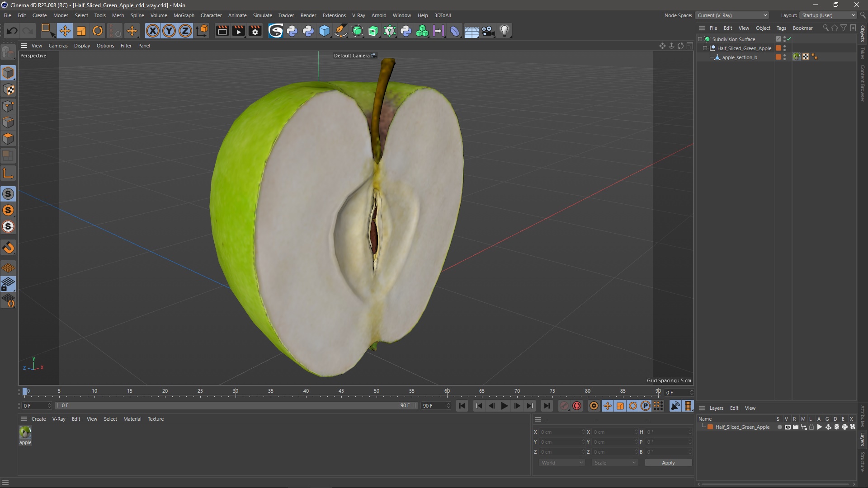Click the Planar Workplane icon

8,300
